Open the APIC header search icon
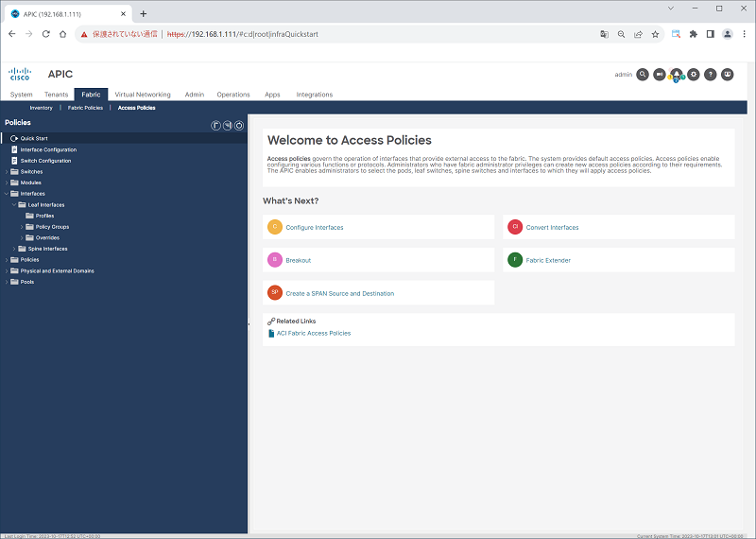 click(x=643, y=75)
